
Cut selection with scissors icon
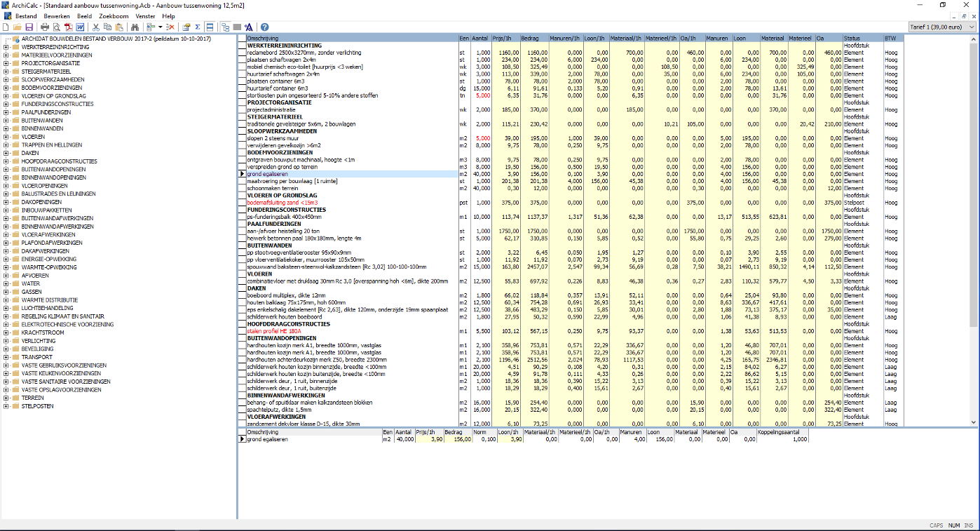(x=96, y=27)
